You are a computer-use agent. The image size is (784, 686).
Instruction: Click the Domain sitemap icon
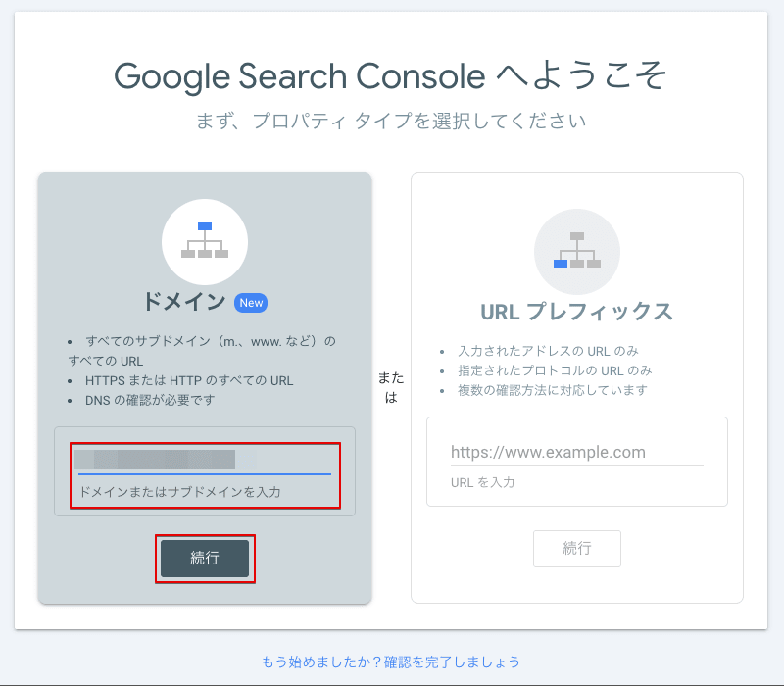(205, 241)
